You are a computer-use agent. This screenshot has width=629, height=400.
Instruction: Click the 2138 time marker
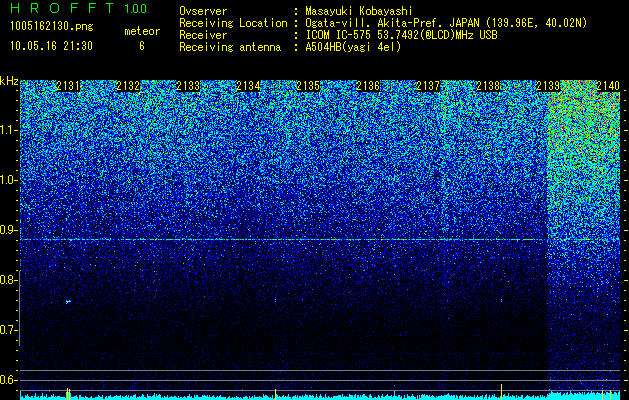click(x=488, y=86)
